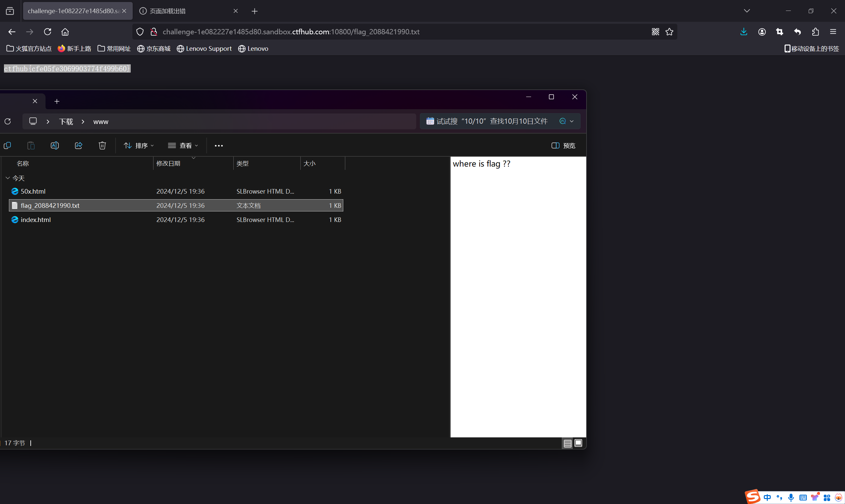Click the screenshot crop icon in the Firefox toolbar
Screen dimensions: 845x504
coord(779,32)
